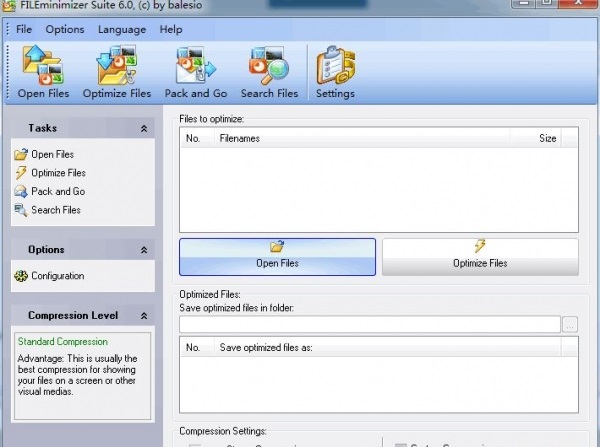Viewport: 600px width, 447px height.
Task: Open the Options menu
Action: [65, 29]
